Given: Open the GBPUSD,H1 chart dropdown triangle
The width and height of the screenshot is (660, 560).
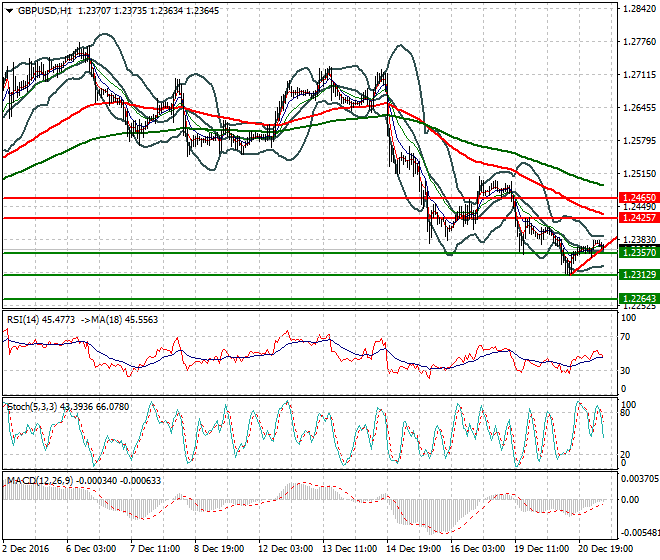Looking at the screenshot, I should (9, 11).
